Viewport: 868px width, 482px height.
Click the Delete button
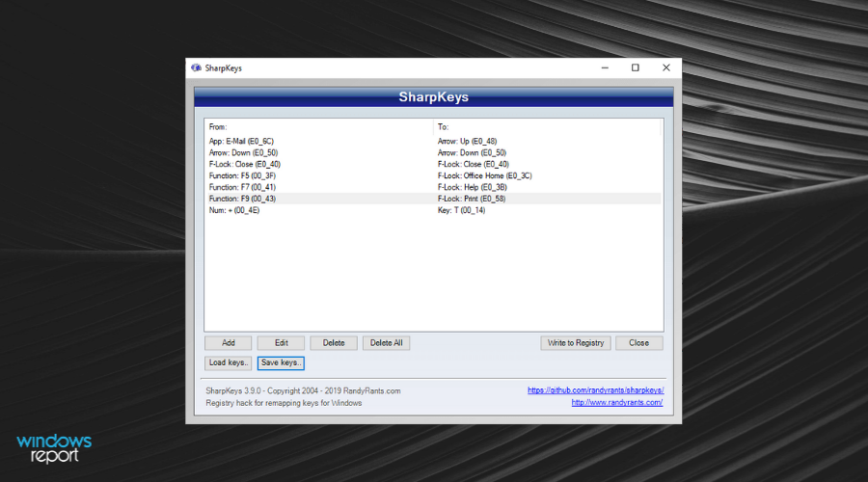[334, 343]
